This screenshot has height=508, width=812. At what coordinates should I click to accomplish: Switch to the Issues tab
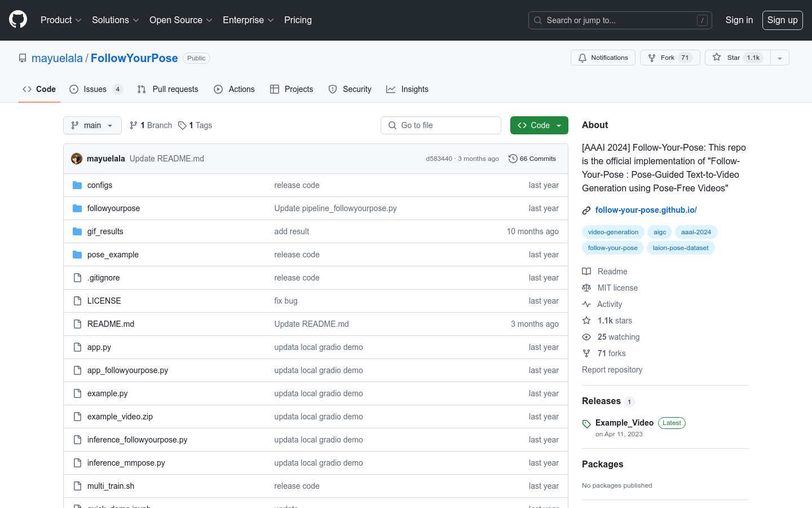coord(95,89)
